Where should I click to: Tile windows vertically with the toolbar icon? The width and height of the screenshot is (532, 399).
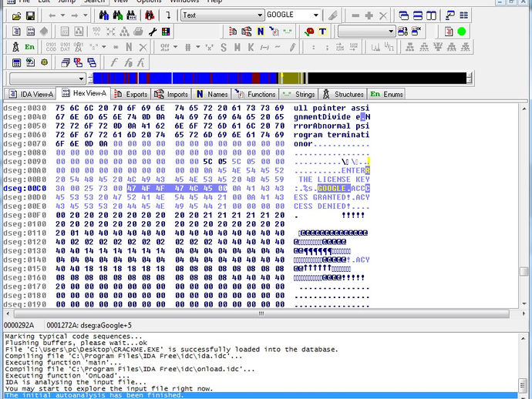(x=431, y=15)
